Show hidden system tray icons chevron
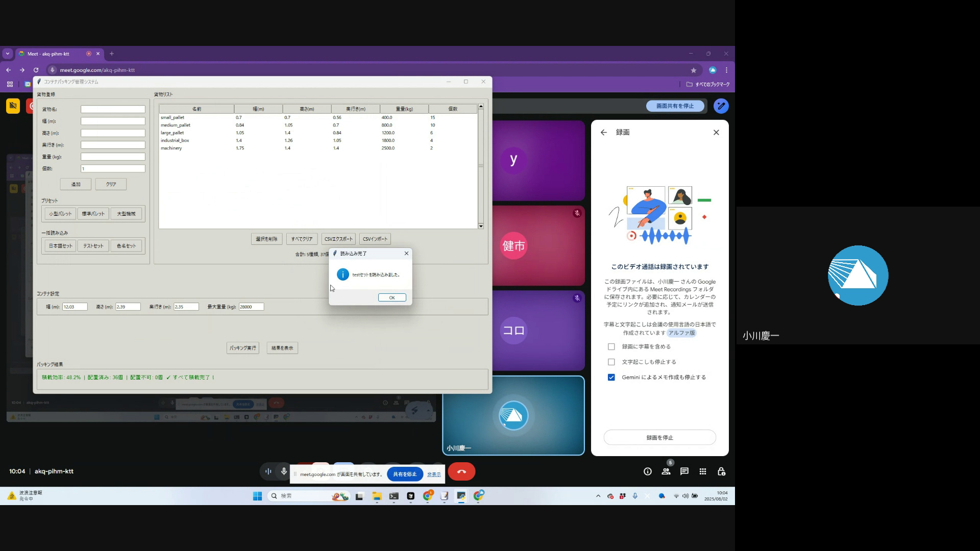The image size is (980, 551). click(x=598, y=496)
